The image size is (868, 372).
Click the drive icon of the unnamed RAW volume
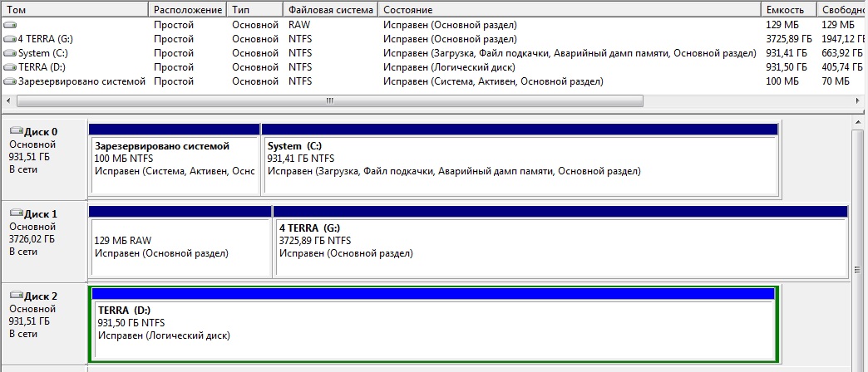(10, 25)
